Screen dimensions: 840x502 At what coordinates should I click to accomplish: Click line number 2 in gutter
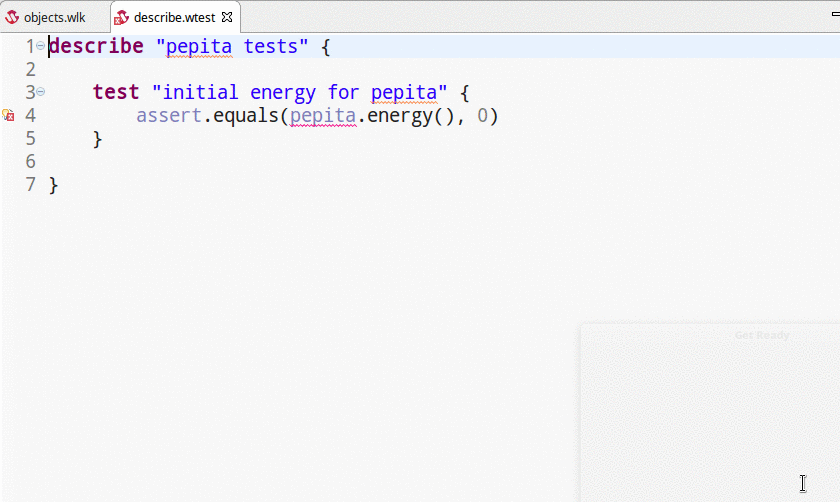(x=29, y=69)
